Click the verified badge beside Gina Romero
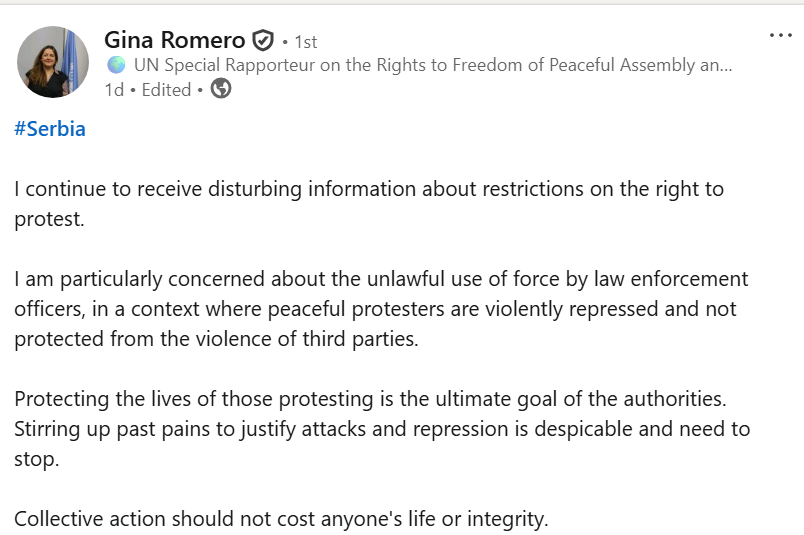The height and width of the screenshot is (535, 804). pyautogui.click(x=263, y=41)
